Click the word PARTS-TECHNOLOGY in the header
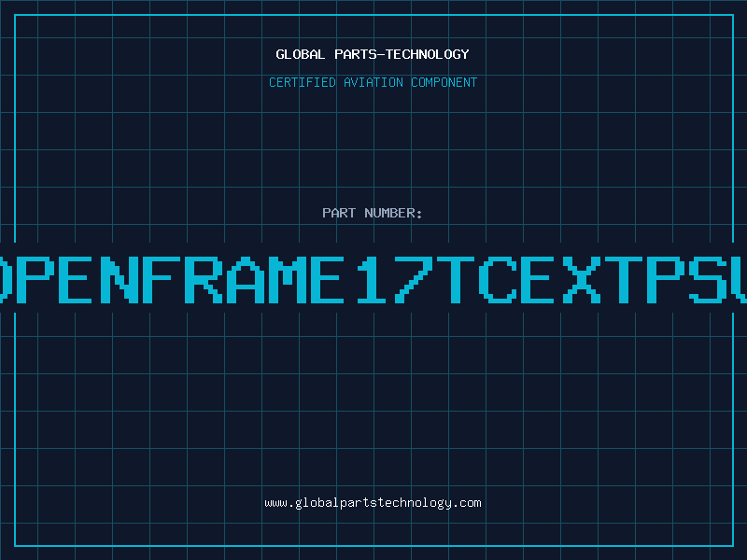747x560 pixels. (x=402, y=54)
